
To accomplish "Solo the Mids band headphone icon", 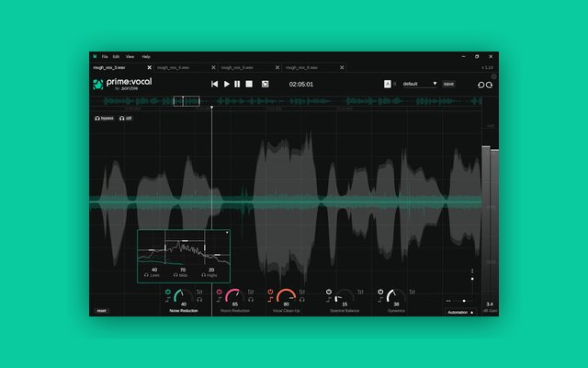I will [x=175, y=275].
